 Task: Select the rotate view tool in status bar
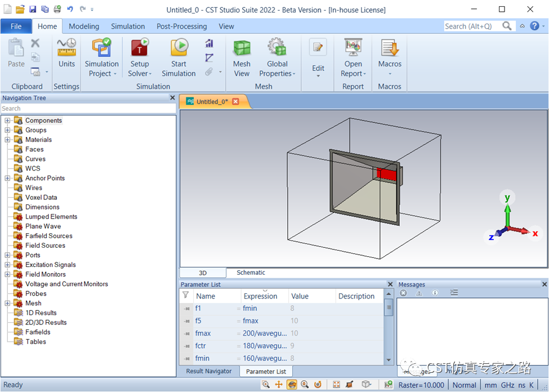tap(292, 384)
